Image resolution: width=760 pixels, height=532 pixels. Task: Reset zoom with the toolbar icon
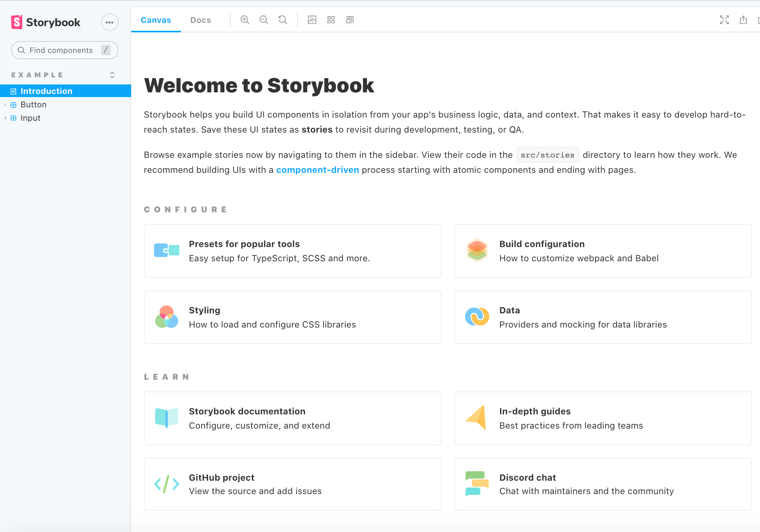[x=283, y=20]
